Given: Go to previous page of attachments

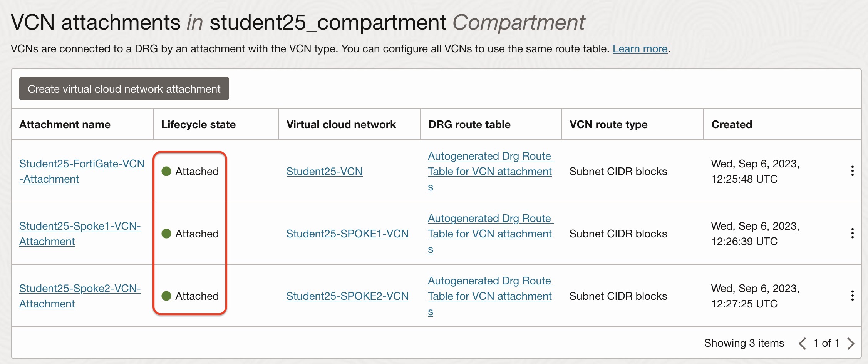Looking at the screenshot, I should [803, 343].
